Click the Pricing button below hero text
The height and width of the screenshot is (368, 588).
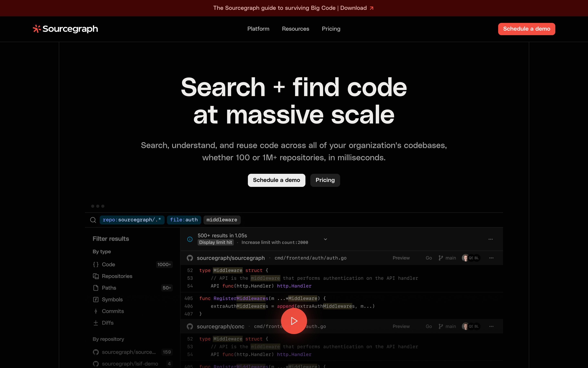click(x=325, y=180)
